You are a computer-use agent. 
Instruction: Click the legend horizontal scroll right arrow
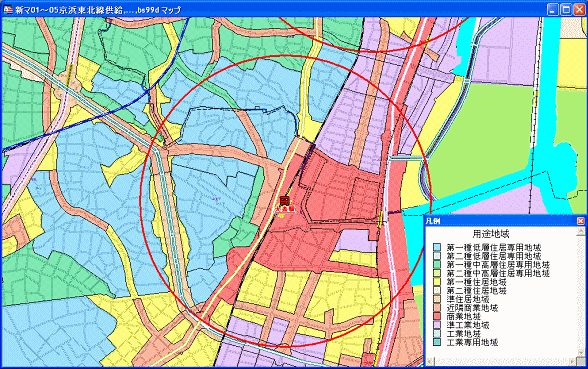tap(573, 362)
